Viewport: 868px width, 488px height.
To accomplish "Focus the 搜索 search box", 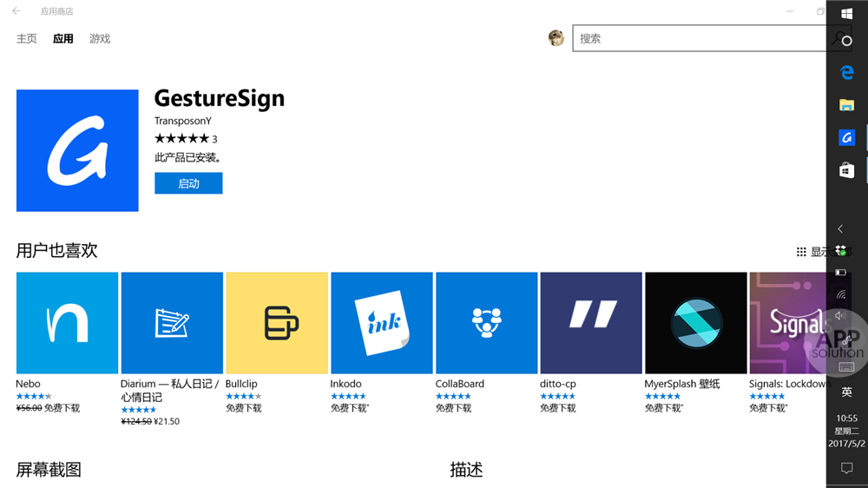I will tap(699, 38).
